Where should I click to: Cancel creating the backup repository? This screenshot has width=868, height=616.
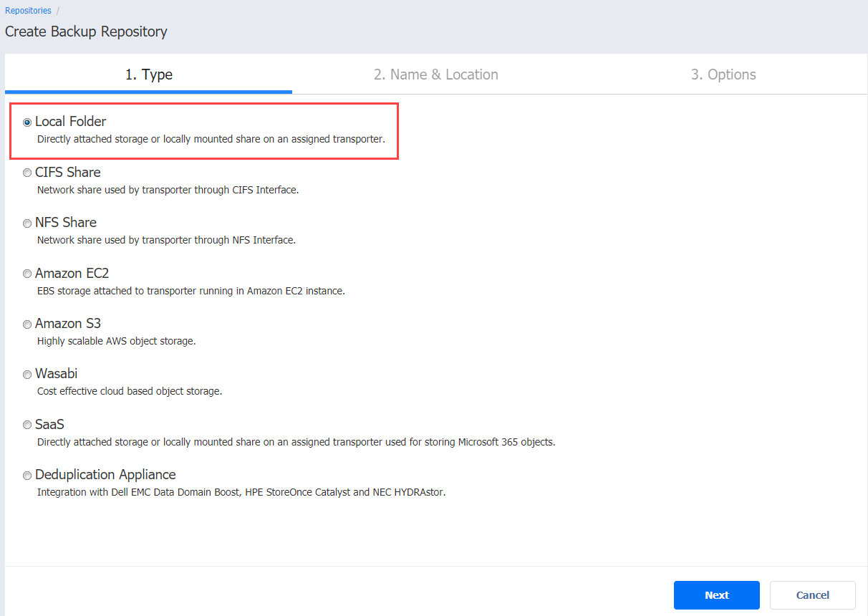click(812, 595)
